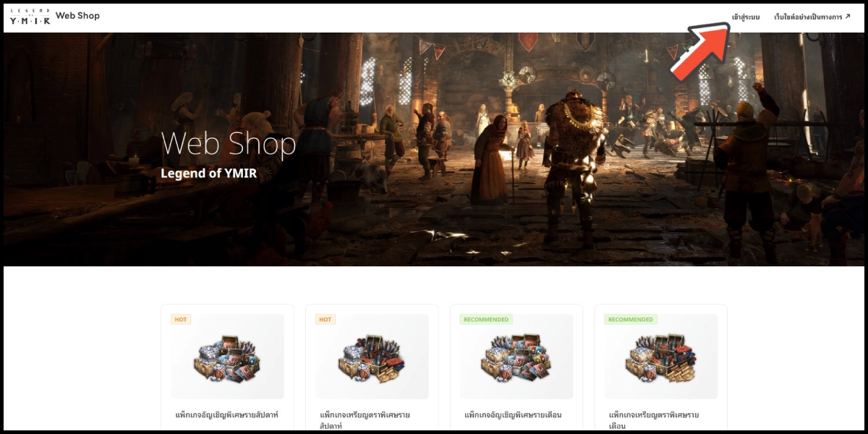Viewport: 868px width, 434px height.
Task: Click the เข้าสู่ระบบ login link
Action: [745, 17]
